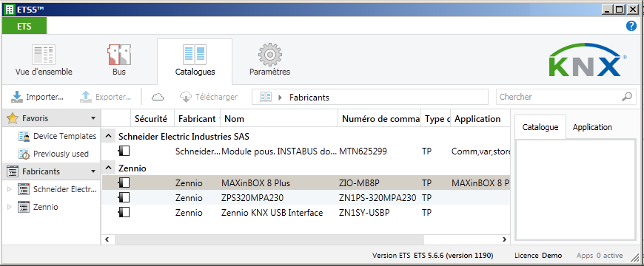Viewport: 644px width, 266px height.
Task: Select the ZPS320MPA230 name cell
Action: click(252, 197)
